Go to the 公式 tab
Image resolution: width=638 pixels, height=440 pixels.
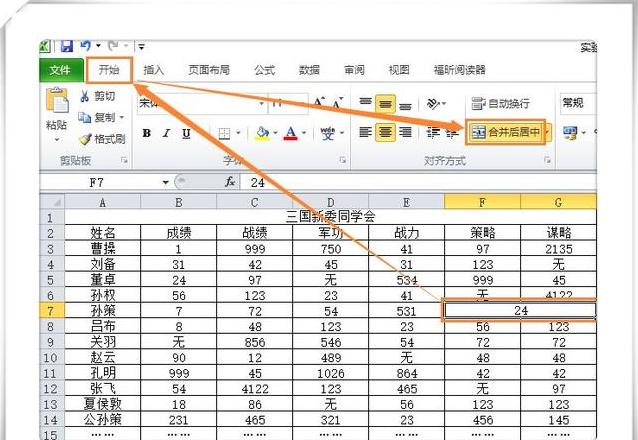pyautogui.click(x=264, y=70)
